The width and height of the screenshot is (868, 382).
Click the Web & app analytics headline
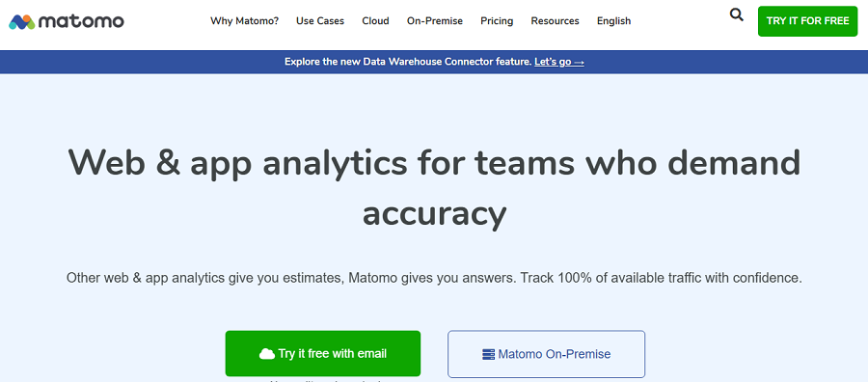click(434, 188)
